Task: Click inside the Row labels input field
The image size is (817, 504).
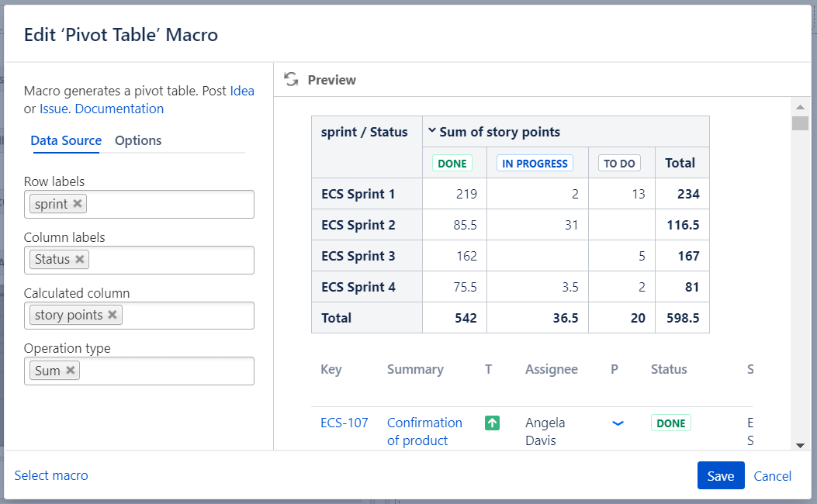Action: 171,204
